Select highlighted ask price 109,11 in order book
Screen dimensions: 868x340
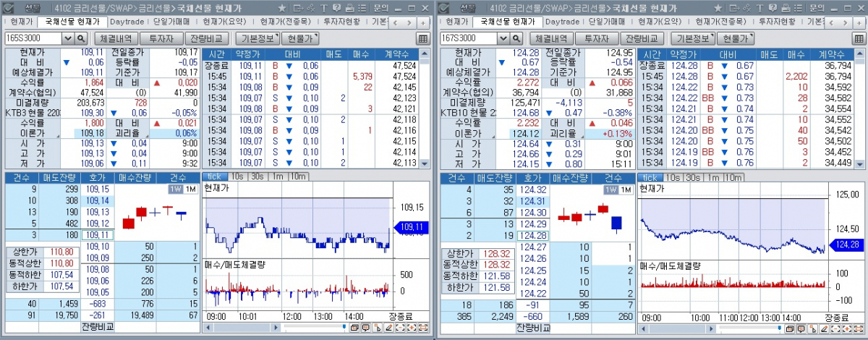(97, 234)
